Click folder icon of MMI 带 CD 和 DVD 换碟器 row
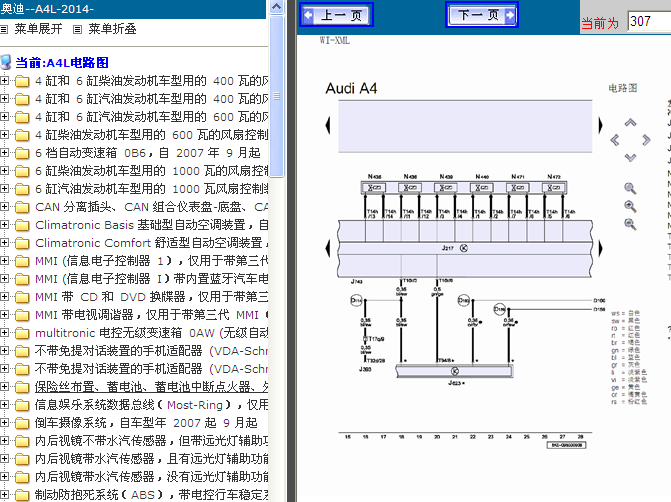The width and height of the screenshot is (671, 502). point(22,297)
